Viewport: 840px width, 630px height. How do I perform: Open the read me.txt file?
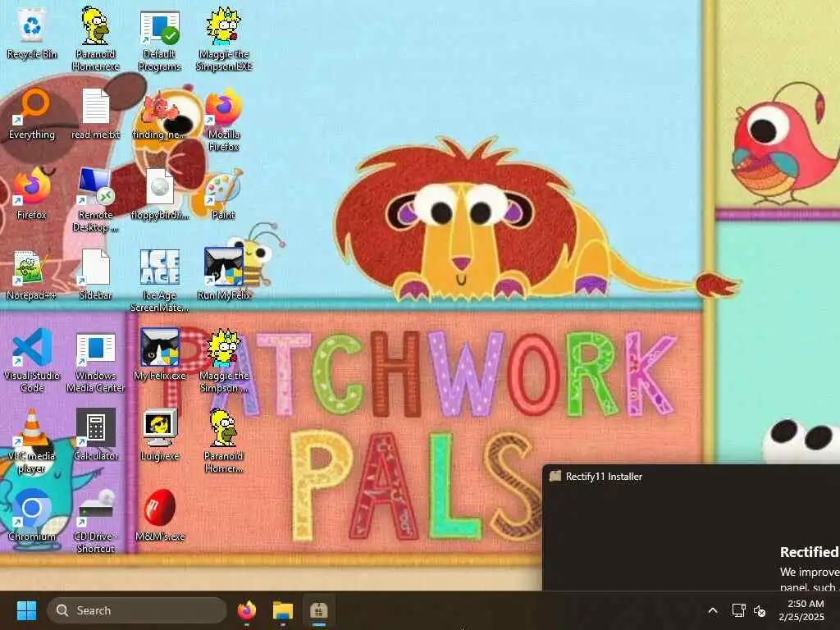[95, 113]
